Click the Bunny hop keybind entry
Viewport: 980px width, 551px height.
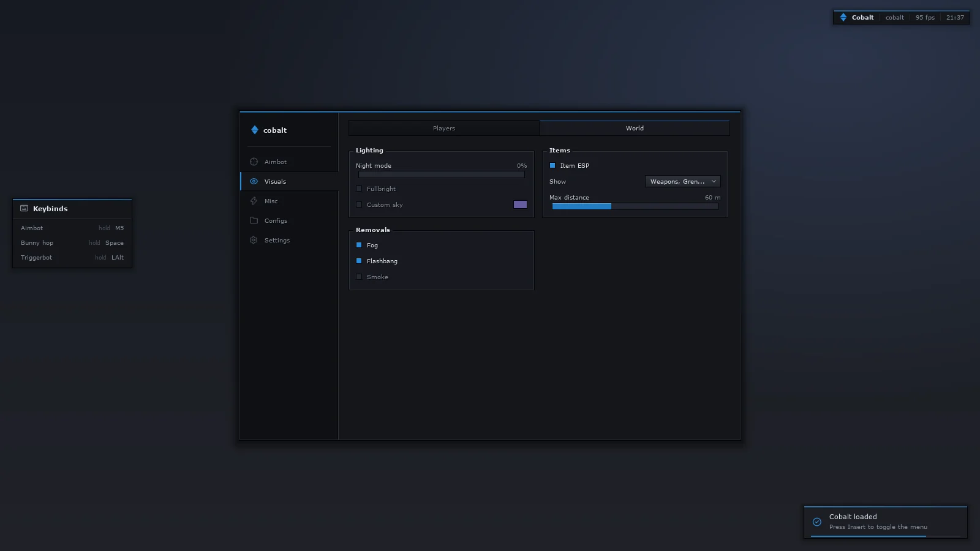point(72,242)
